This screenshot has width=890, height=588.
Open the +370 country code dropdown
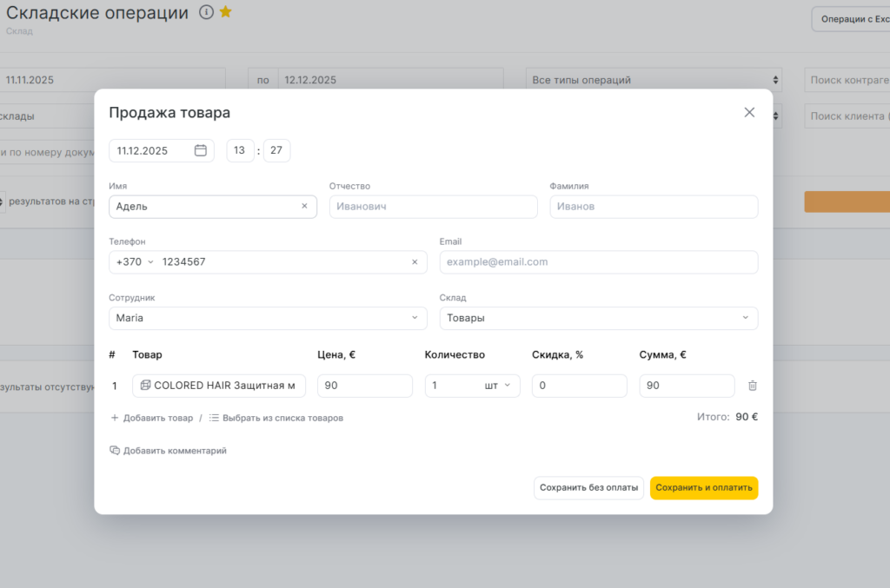135,262
